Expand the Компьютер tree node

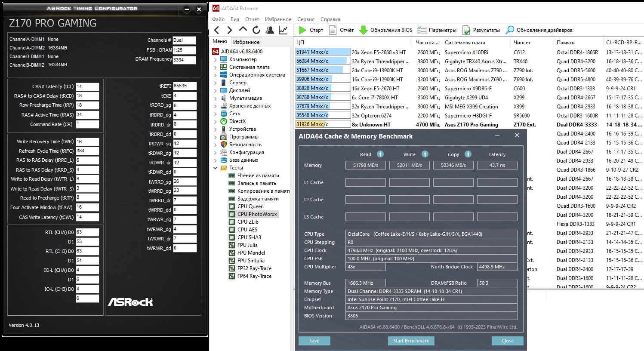(216, 60)
